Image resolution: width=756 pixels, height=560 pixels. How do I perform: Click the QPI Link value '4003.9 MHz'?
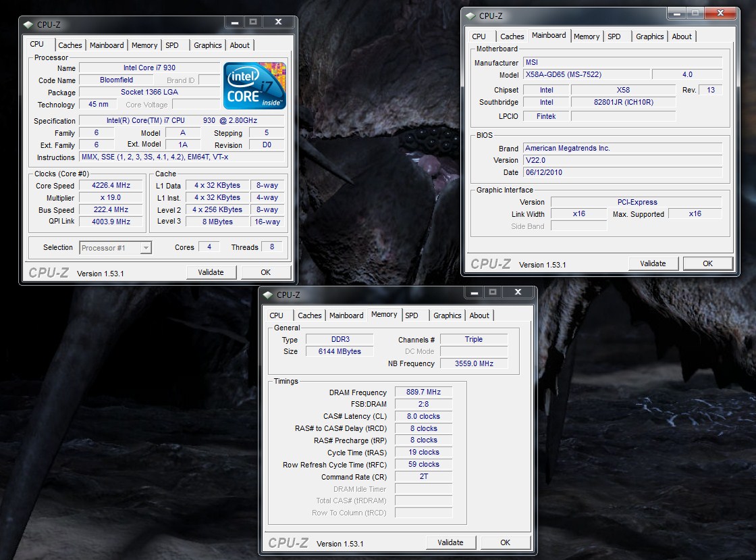[x=111, y=222]
